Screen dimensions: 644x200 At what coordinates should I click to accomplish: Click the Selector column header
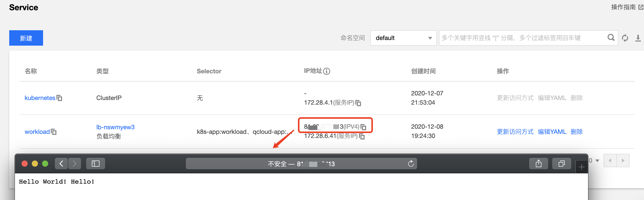click(x=209, y=71)
